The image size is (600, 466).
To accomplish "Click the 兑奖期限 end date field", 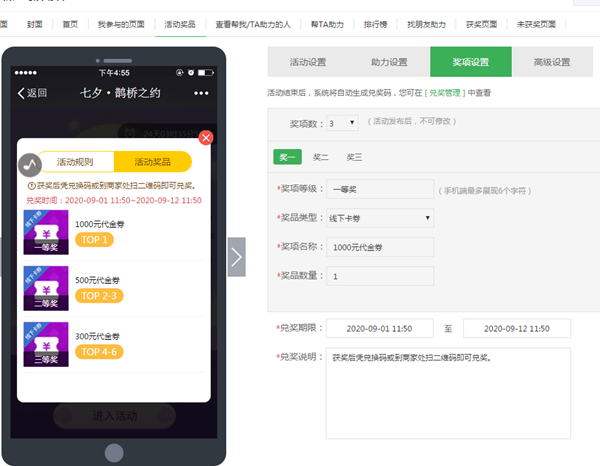I will point(517,328).
